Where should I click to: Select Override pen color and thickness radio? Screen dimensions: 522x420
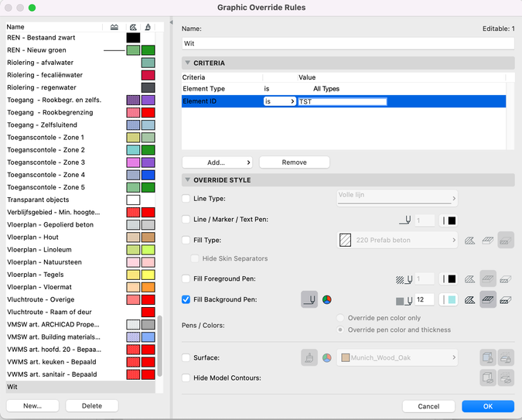(340, 330)
